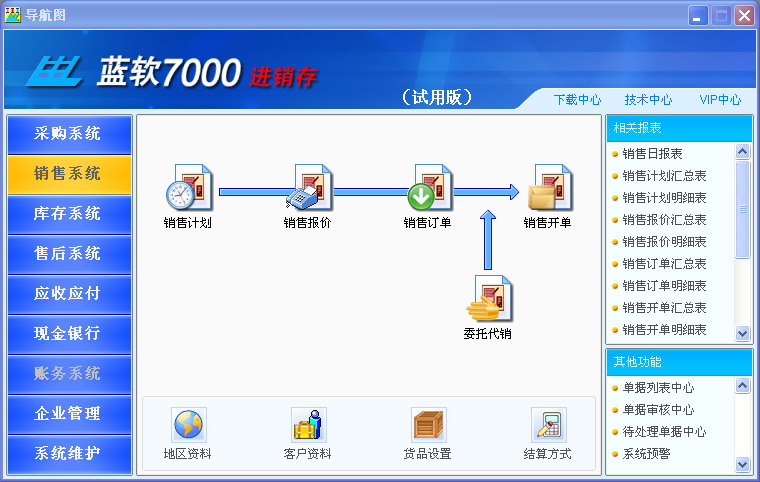
Task: Open the 售后系统 module
Action: (69, 255)
